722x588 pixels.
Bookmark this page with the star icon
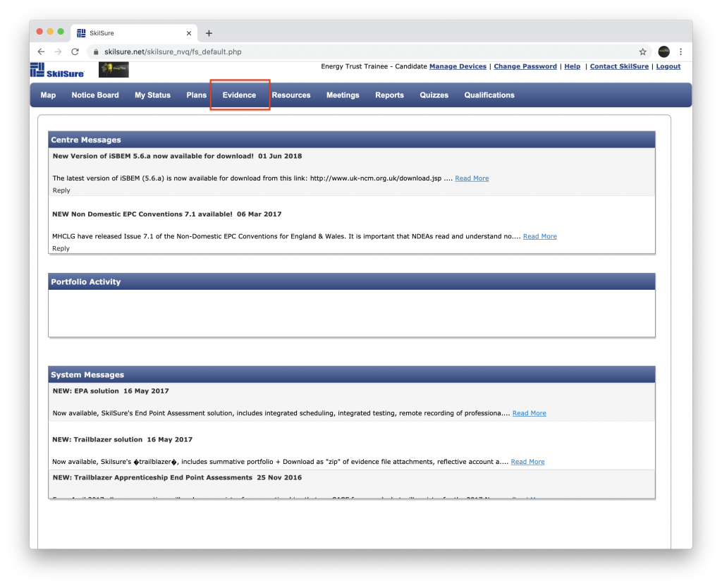click(x=643, y=51)
